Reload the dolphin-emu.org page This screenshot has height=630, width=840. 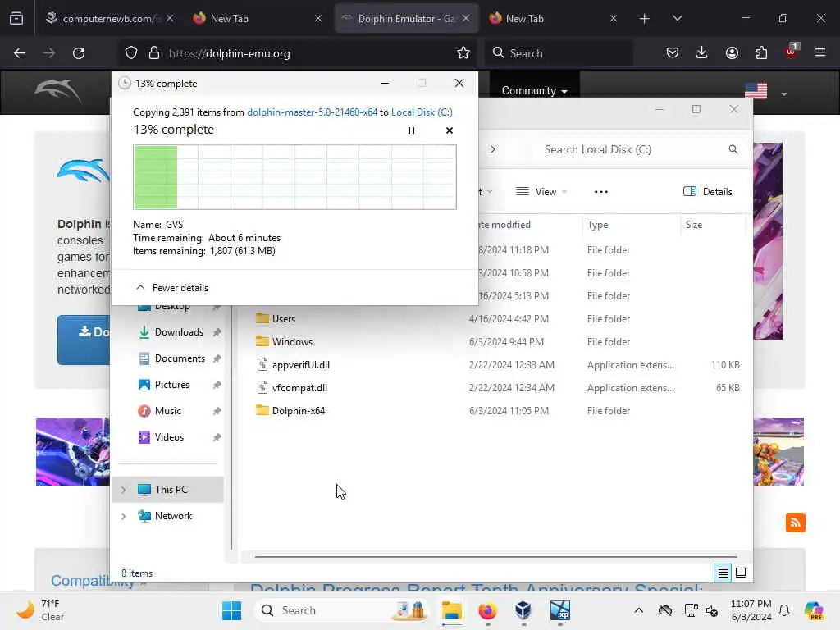pos(79,53)
